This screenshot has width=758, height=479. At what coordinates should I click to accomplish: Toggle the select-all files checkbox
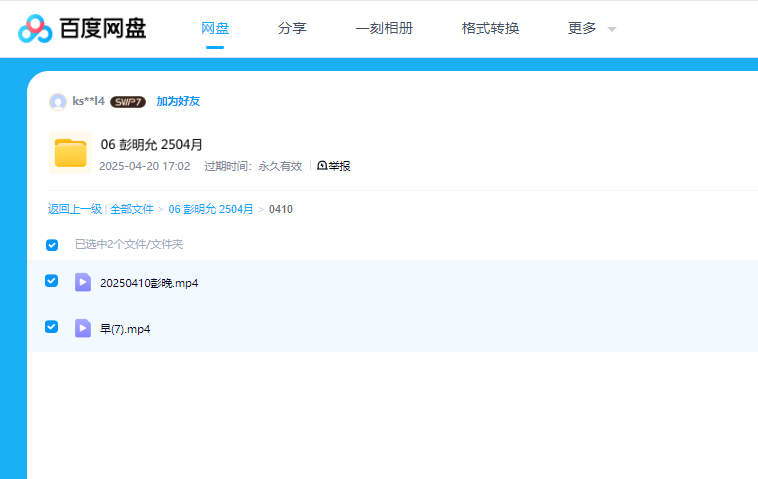coord(52,245)
